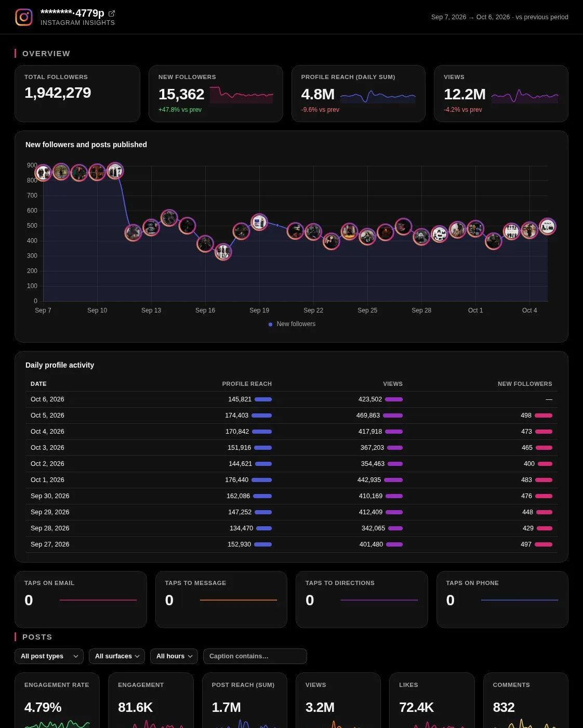Viewport: 583px width, 728px height.
Task: Click the Views 12.2M sparkline chart
Action: [x=525, y=96]
